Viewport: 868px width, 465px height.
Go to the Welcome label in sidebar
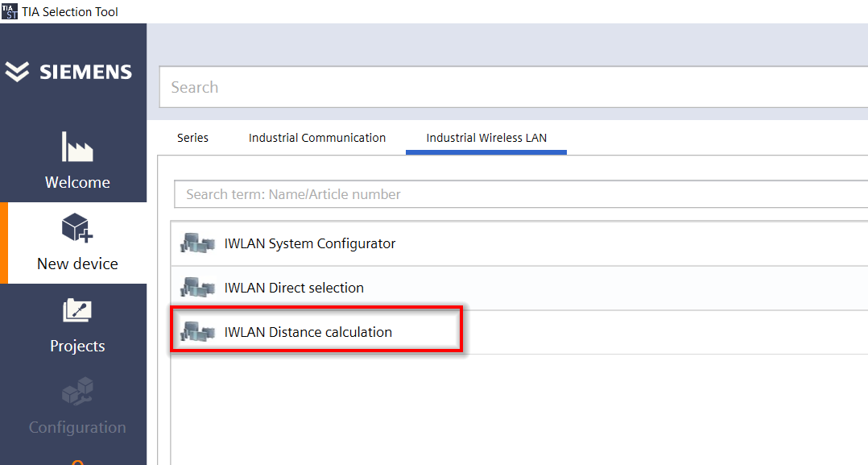(x=77, y=182)
